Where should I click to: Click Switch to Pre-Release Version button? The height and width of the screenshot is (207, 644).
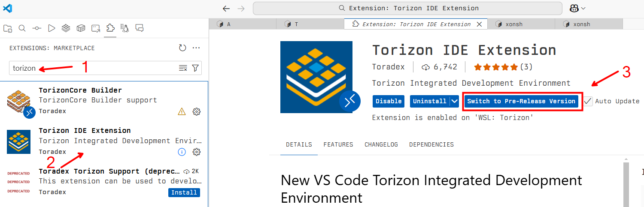coord(521,101)
